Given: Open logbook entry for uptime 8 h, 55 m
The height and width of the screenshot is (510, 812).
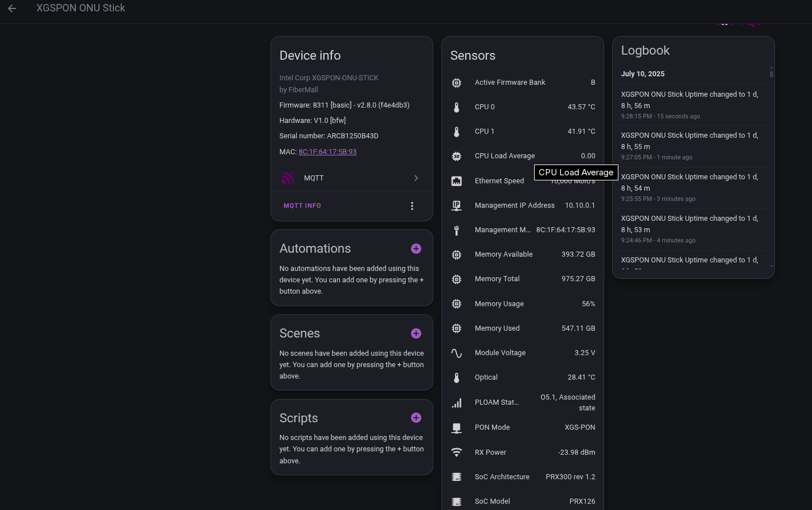Looking at the screenshot, I should pyautogui.click(x=691, y=146).
